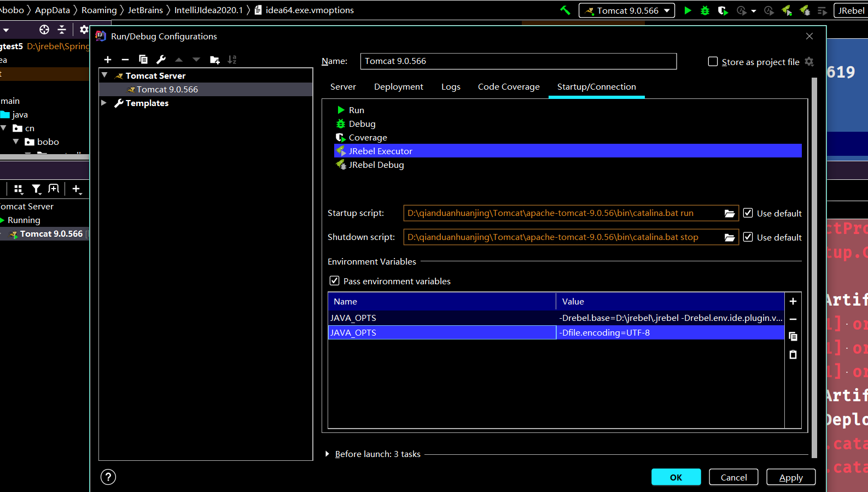This screenshot has width=868, height=492.
Task: Toggle Use default for shutdown script
Action: 748,237
